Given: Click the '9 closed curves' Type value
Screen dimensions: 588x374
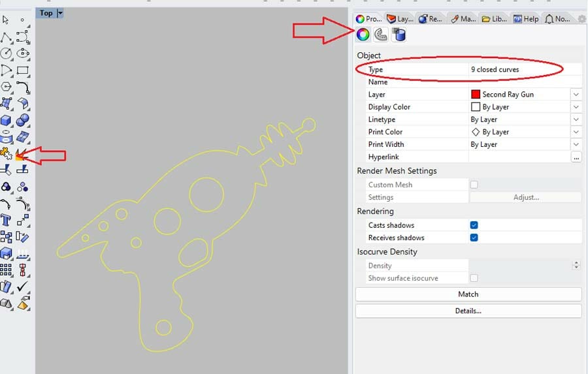Looking at the screenshot, I should click(x=495, y=69).
